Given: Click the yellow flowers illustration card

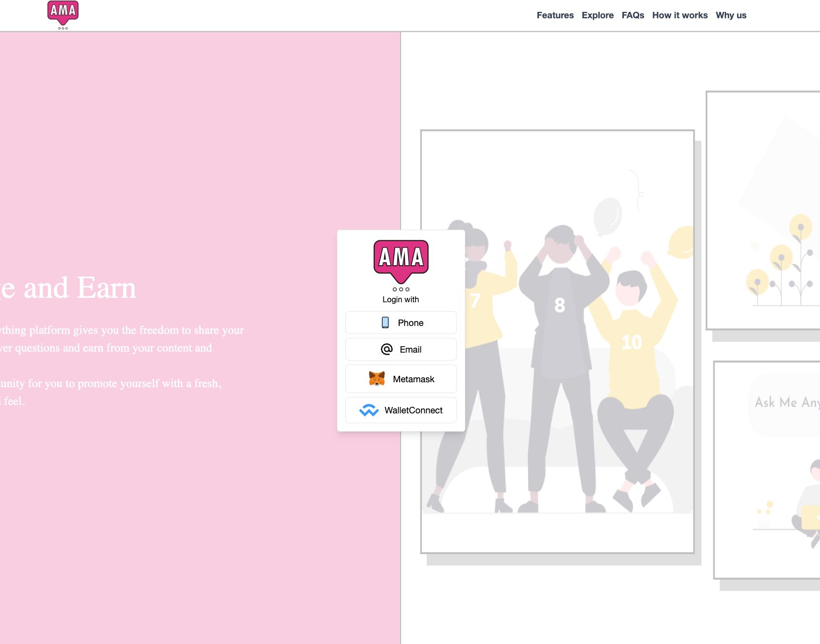Looking at the screenshot, I should point(763,210).
